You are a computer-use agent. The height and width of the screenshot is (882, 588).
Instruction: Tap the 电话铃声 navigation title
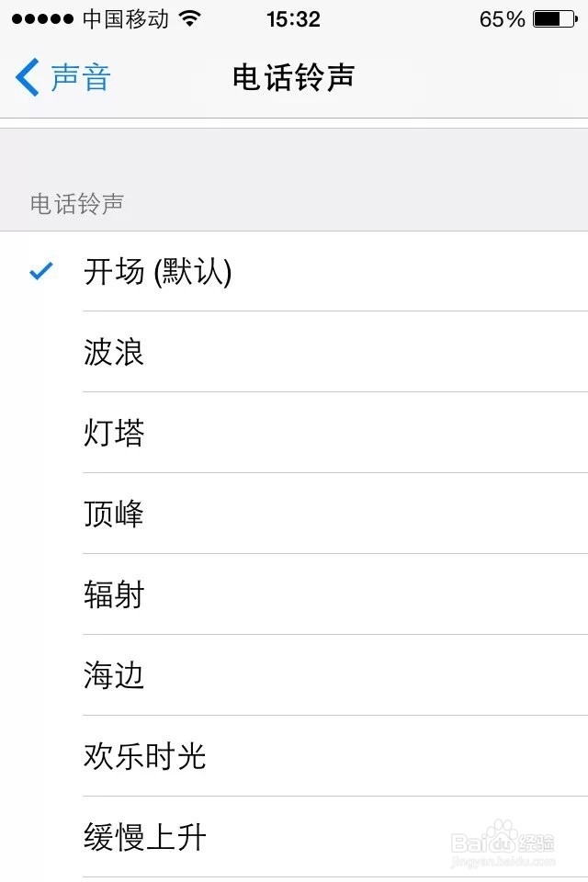click(x=293, y=77)
